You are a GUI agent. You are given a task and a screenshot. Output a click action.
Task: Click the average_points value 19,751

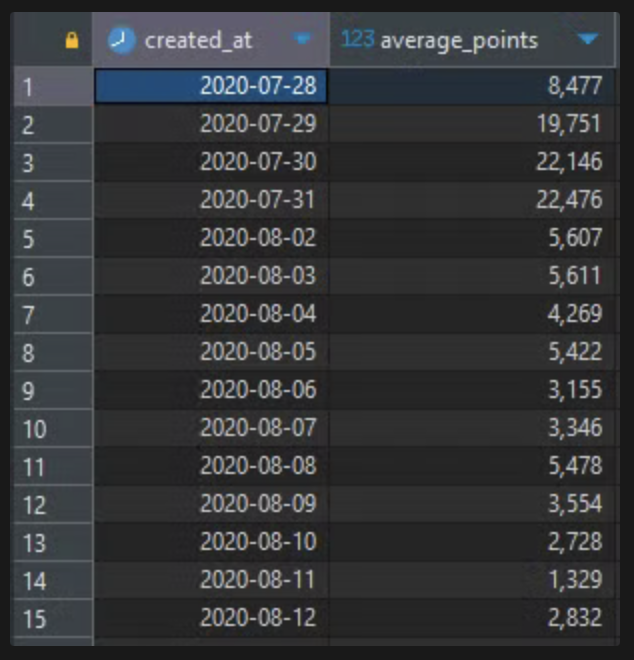[x=472, y=124]
